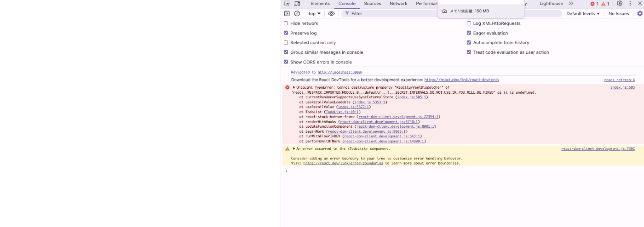The width and height of the screenshot is (644, 227).
Task: Click the memory usage 150 MB tooltip
Action: pyautogui.click(x=481, y=11)
